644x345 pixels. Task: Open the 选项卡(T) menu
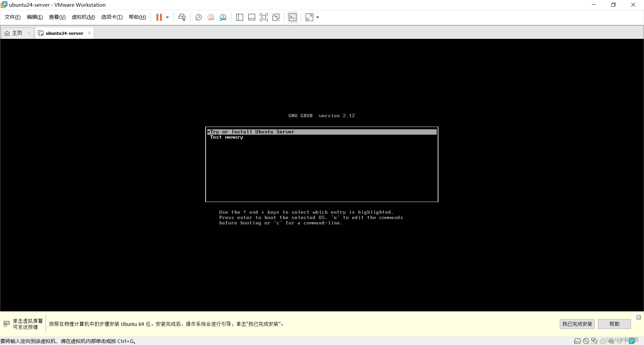coord(112,17)
